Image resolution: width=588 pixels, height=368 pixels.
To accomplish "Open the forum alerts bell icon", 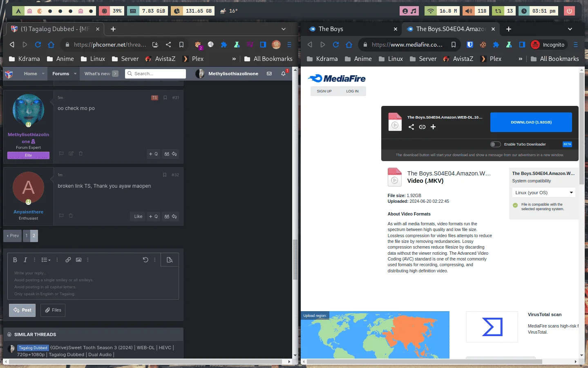I will point(283,74).
